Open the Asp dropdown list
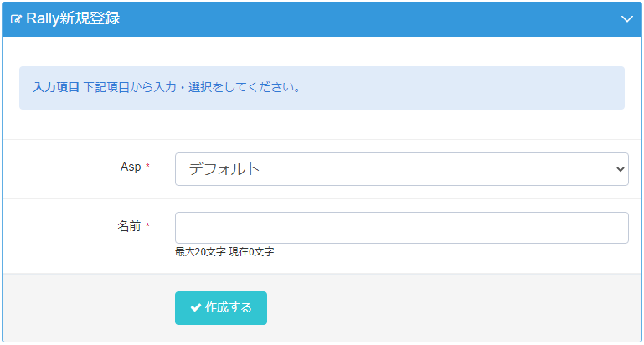 [401, 169]
